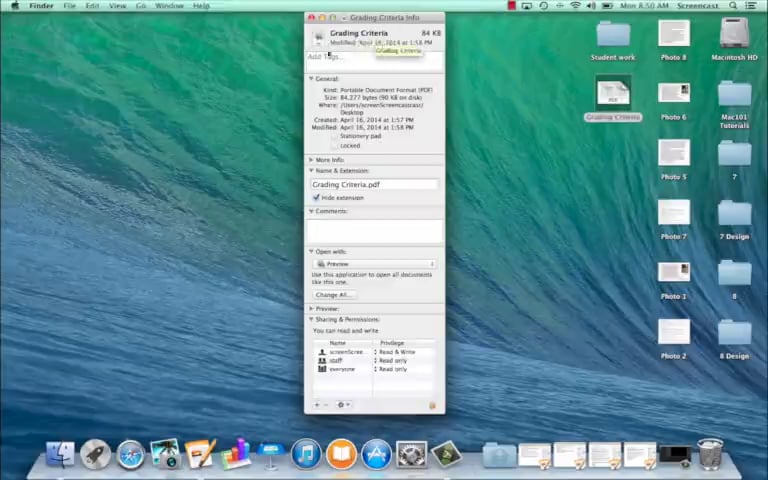Enable the Stationery pad checkbox

tap(335, 136)
